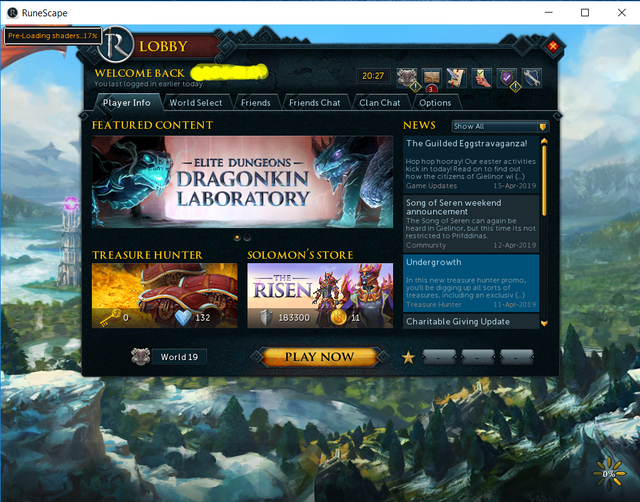
Task: Click the news scrollbar up arrow
Action: 544,141
